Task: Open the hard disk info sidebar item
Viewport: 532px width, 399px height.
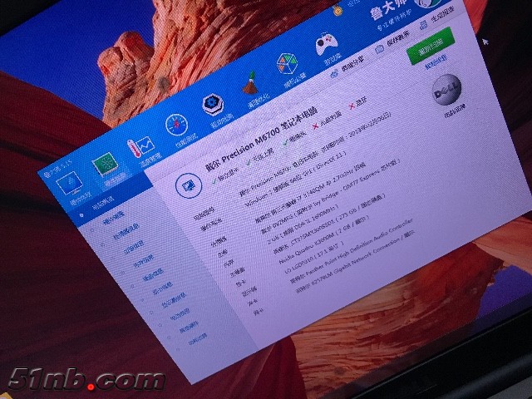Action: (153, 277)
